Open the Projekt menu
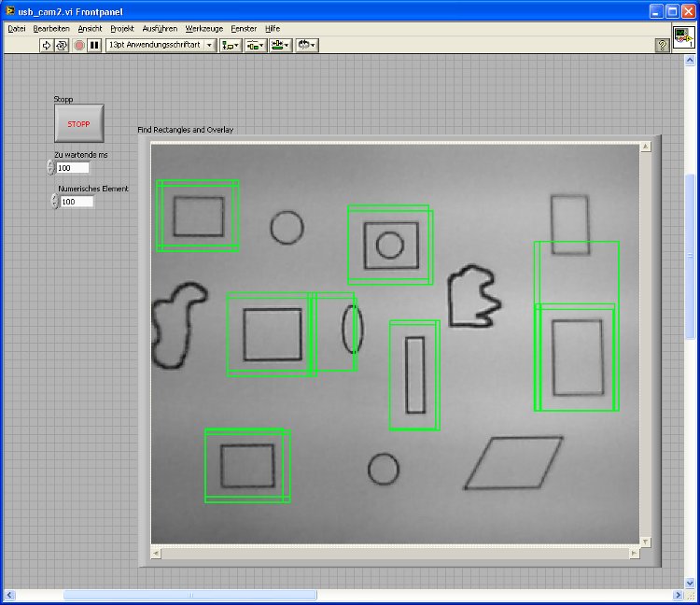This screenshot has height=605, width=700. point(122,29)
